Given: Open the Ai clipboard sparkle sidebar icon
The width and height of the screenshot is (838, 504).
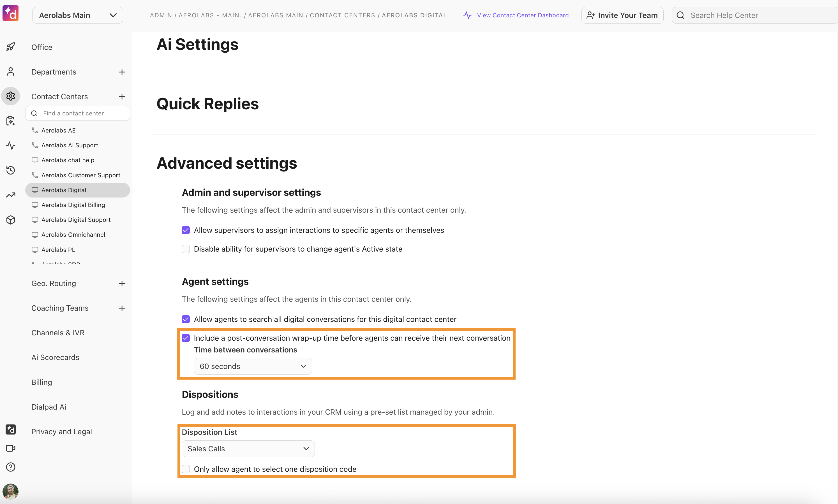Looking at the screenshot, I should click(11, 121).
